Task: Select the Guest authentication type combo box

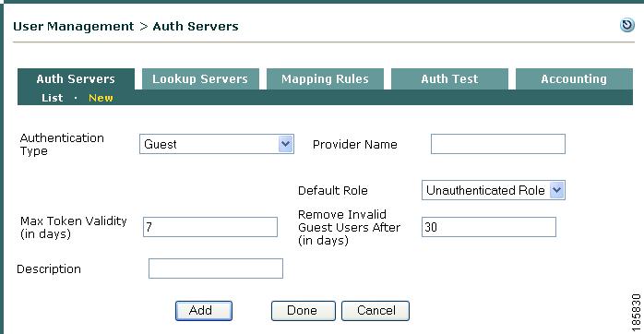Action: point(217,144)
